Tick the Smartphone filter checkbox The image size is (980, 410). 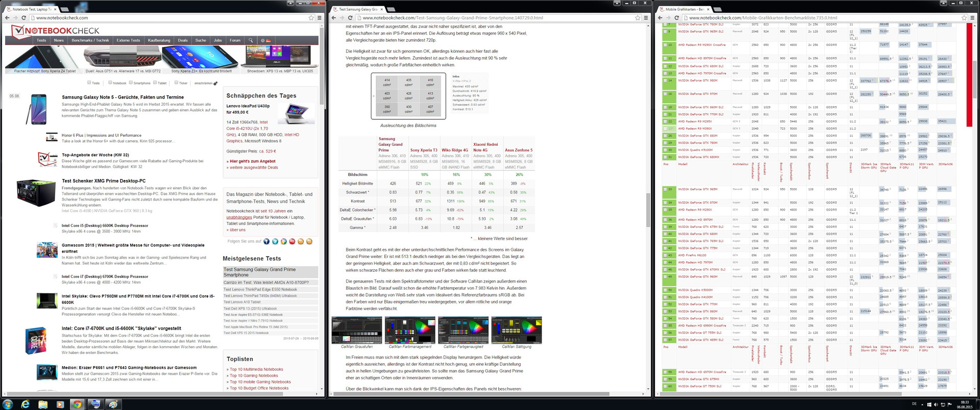(131, 83)
